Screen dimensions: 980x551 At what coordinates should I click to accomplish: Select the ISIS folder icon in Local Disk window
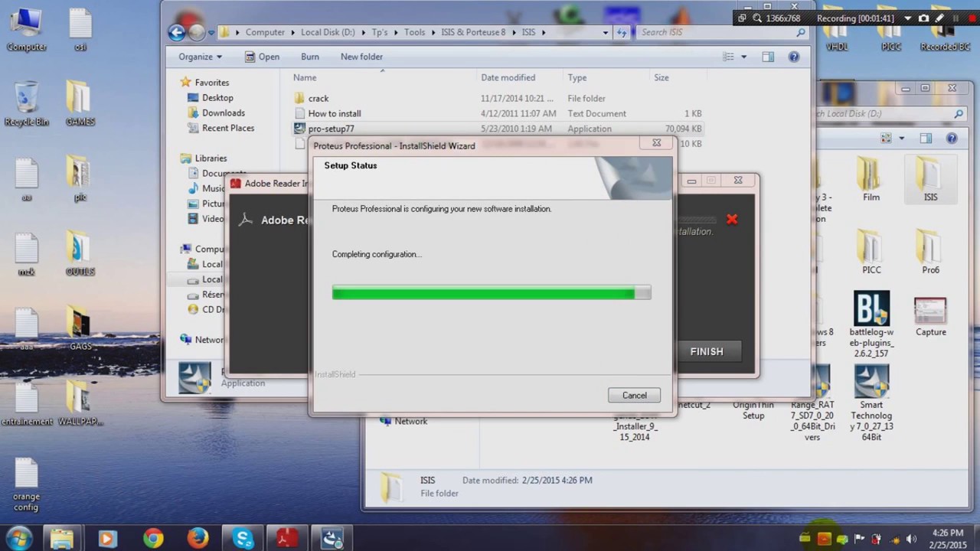(930, 179)
